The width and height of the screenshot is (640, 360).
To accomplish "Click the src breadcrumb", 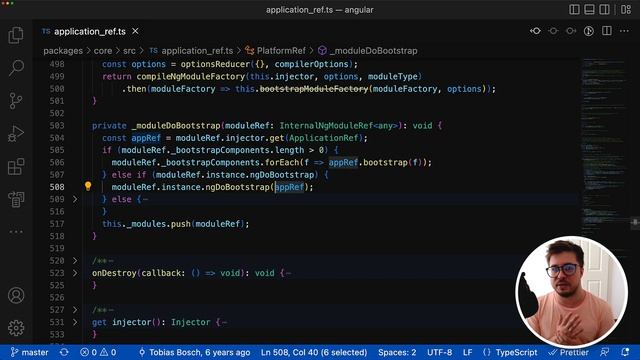I will point(129,51).
